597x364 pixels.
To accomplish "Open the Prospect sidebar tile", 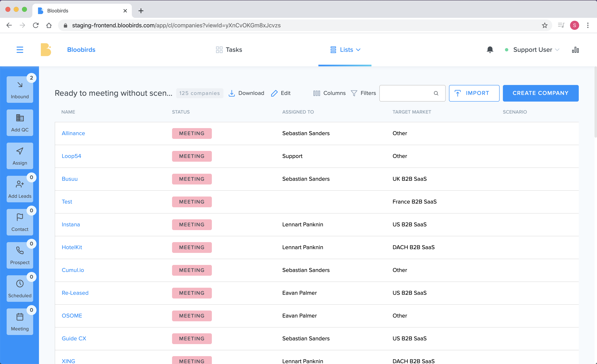I will coord(20,255).
